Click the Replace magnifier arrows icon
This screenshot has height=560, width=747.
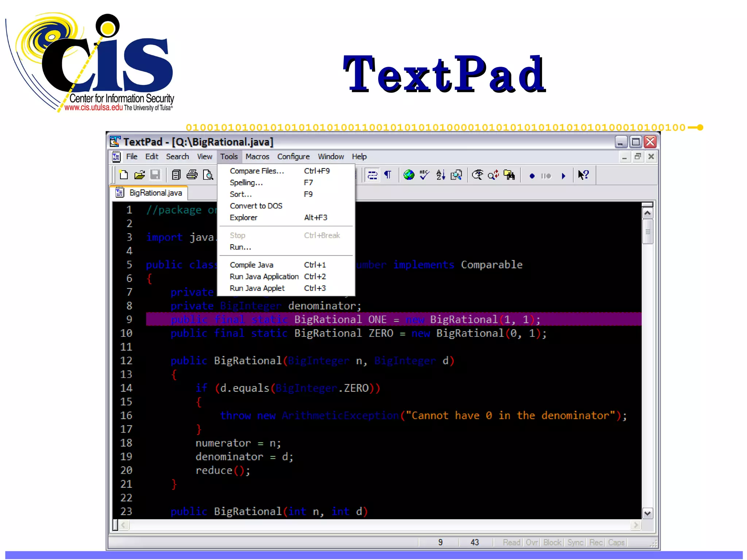[x=493, y=175]
